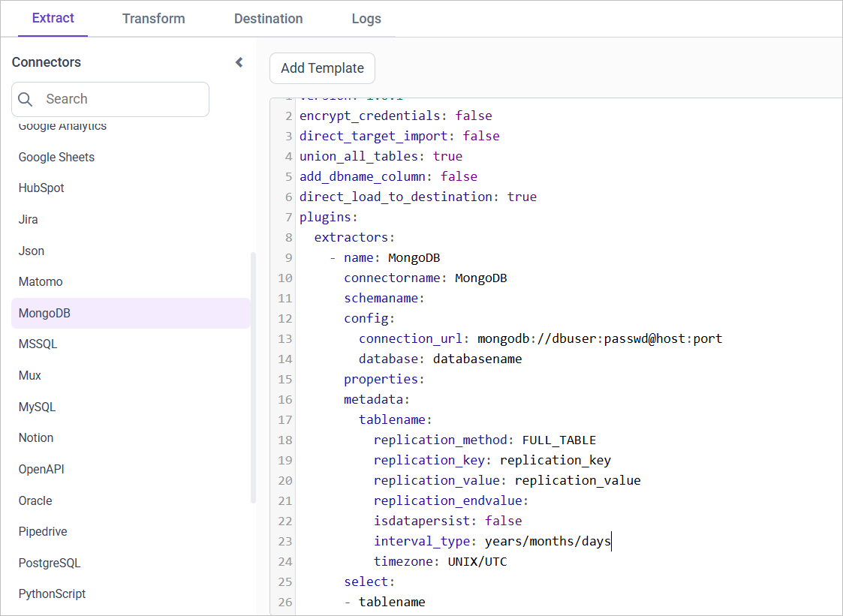This screenshot has width=843, height=616.
Task: Click line number 13 in the editor
Action: tap(285, 338)
